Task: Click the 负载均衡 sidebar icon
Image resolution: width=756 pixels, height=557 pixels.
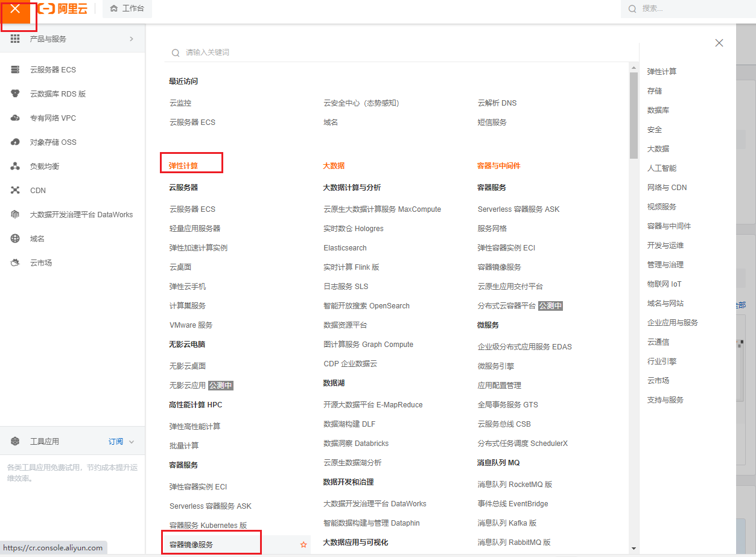Action: pos(16,166)
